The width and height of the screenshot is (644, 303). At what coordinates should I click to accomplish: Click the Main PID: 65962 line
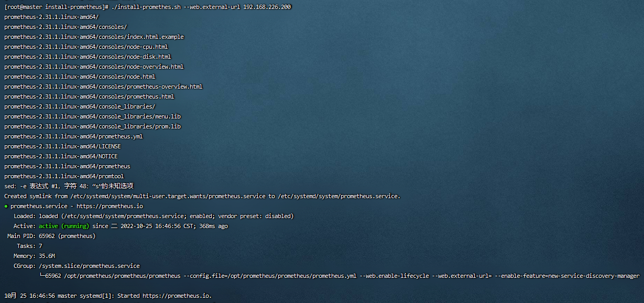click(x=51, y=236)
